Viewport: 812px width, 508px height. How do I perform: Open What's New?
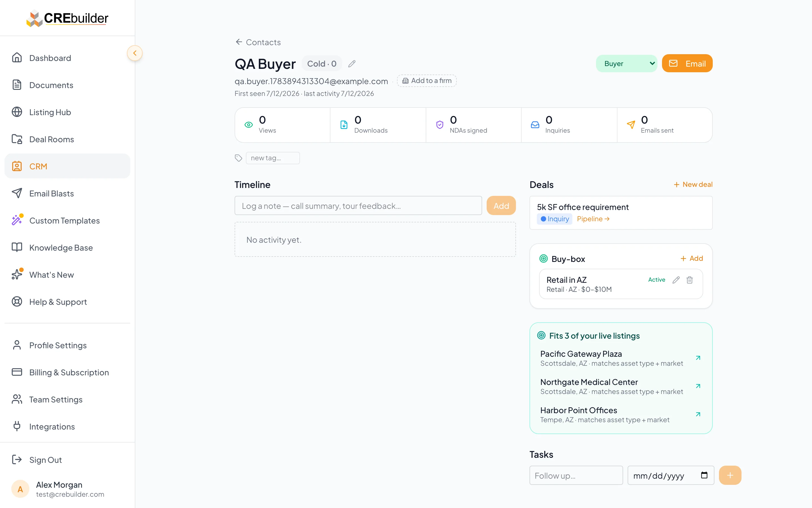click(67, 275)
